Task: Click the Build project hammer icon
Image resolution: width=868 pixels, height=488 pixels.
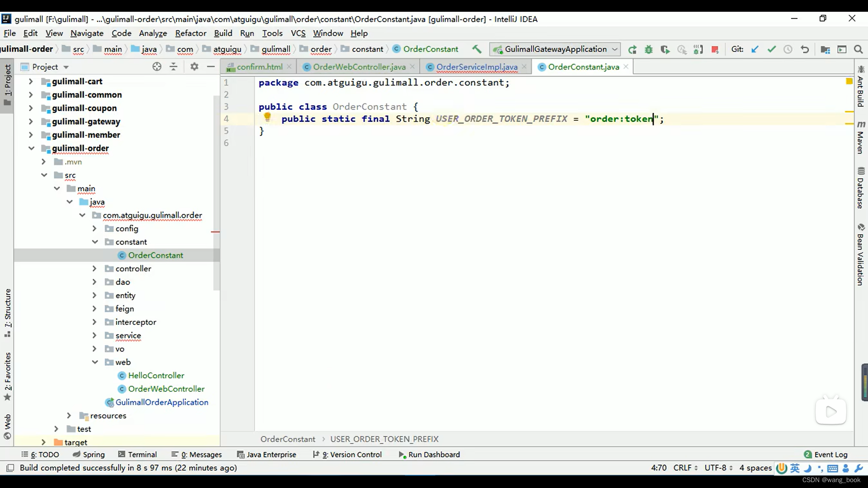Action: [x=477, y=49]
